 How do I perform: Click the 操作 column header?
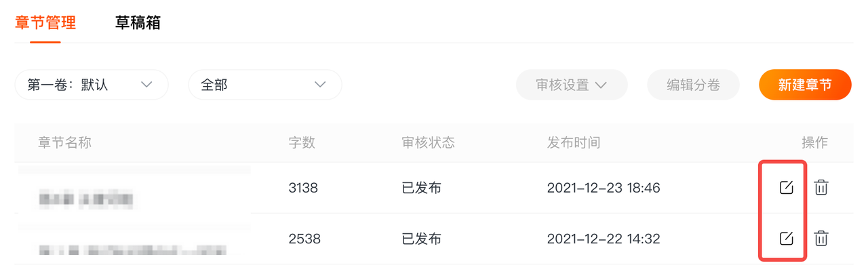(x=814, y=143)
